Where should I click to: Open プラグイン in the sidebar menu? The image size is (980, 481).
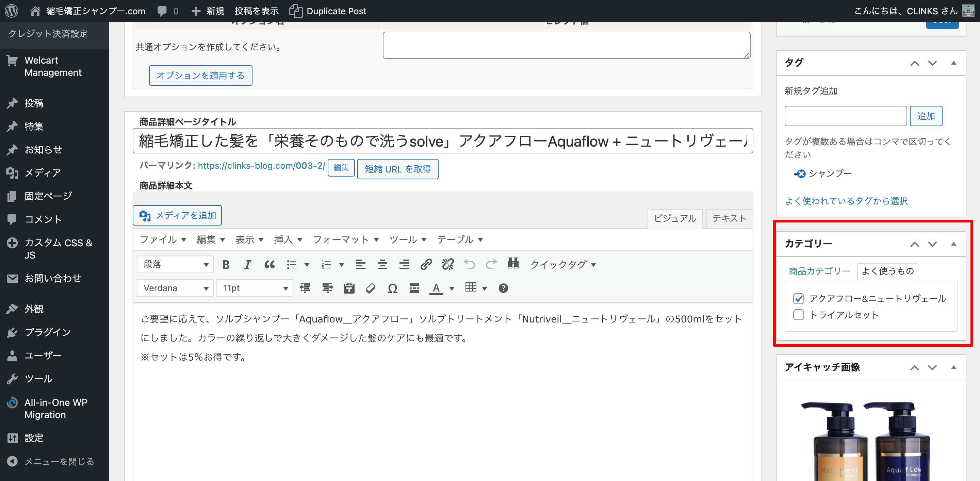pyautogui.click(x=48, y=332)
